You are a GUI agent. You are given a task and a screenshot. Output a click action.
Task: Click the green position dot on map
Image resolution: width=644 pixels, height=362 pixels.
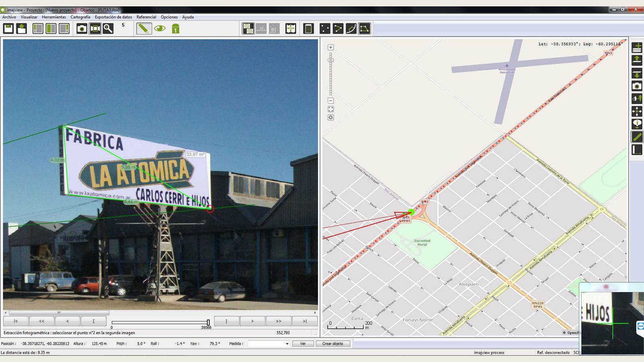click(x=411, y=212)
